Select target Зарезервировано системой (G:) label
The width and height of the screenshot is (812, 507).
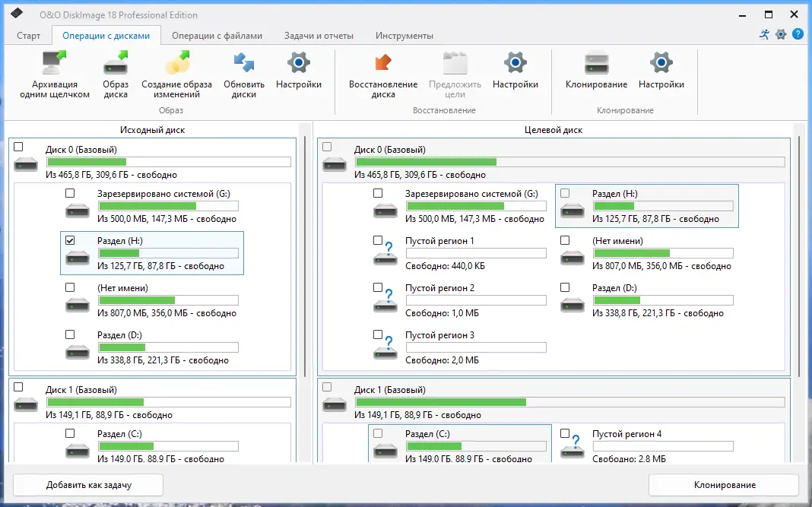(x=472, y=194)
